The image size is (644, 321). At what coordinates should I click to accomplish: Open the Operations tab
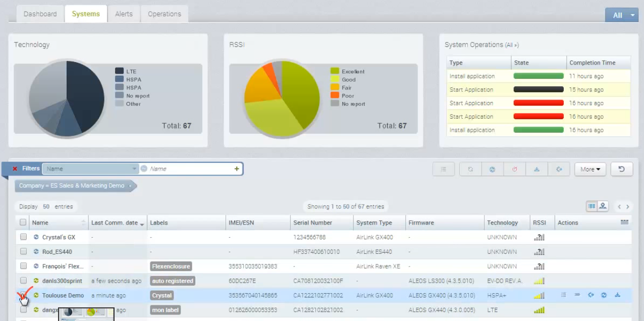coord(164,14)
